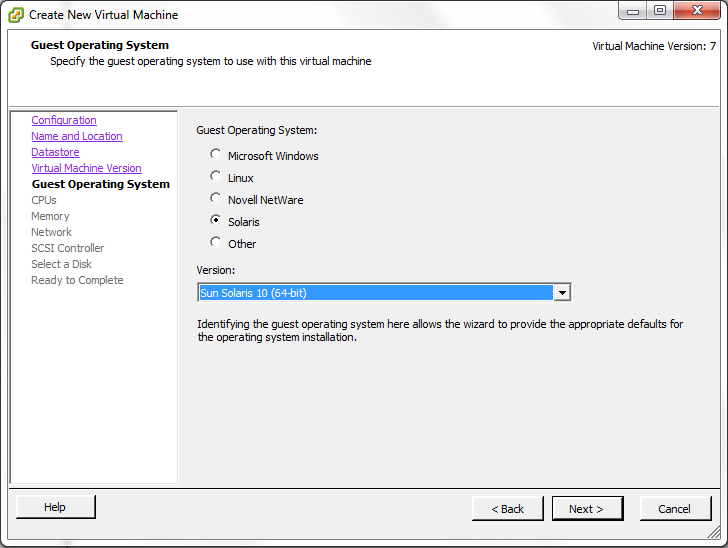Image resolution: width=728 pixels, height=548 pixels.
Task: Click the Network step label
Action: click(x=52, y=232)
